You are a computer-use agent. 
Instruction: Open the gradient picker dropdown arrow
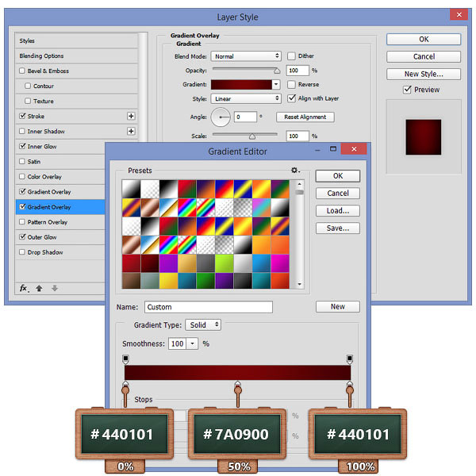[x=276, y=84]
